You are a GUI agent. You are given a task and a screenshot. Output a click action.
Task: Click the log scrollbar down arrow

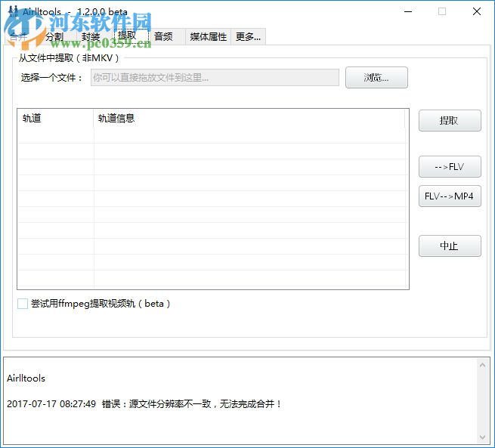pos(482,437)
